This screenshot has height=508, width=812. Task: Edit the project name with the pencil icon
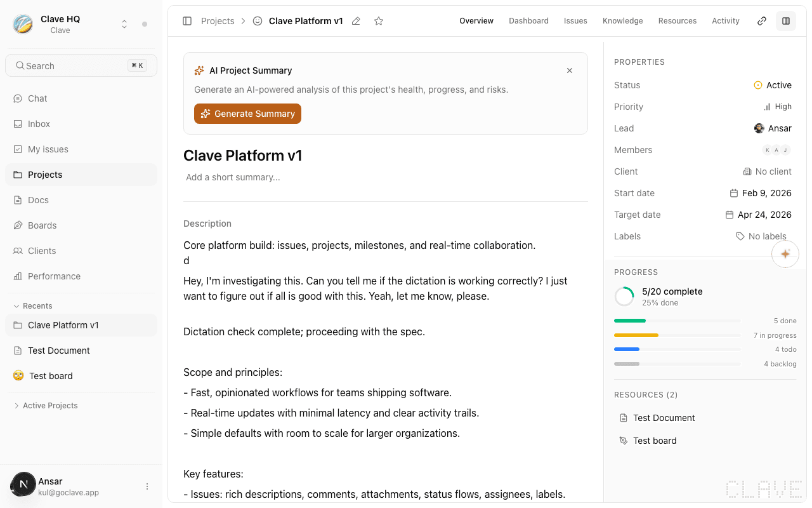(356, 21)
